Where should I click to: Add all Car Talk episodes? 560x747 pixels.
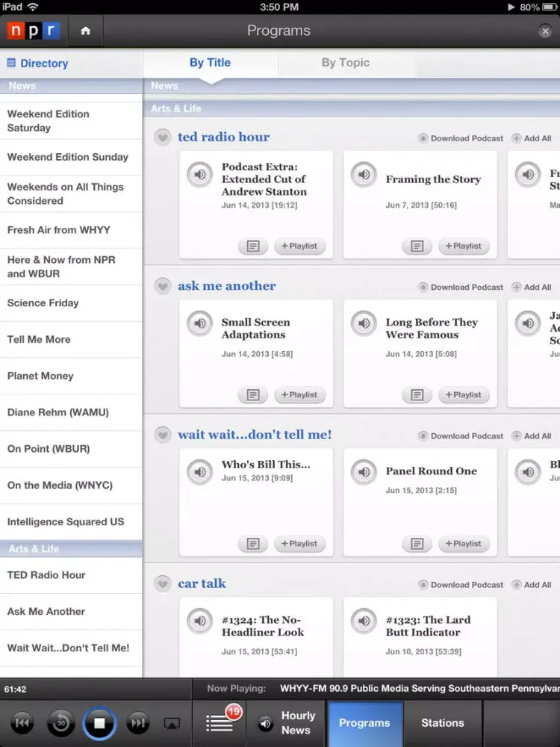click(532, 585)
